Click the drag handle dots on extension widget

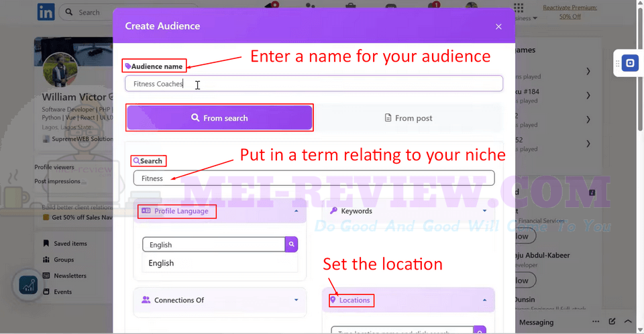617,63
